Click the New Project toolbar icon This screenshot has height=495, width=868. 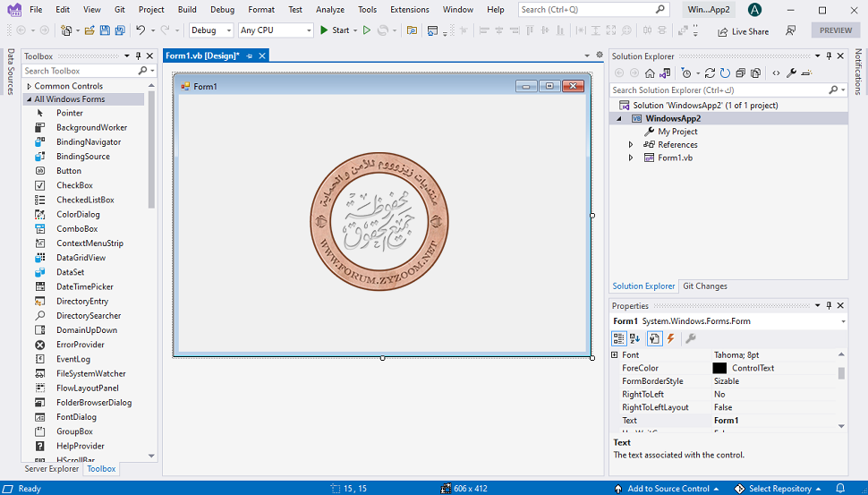66,30
